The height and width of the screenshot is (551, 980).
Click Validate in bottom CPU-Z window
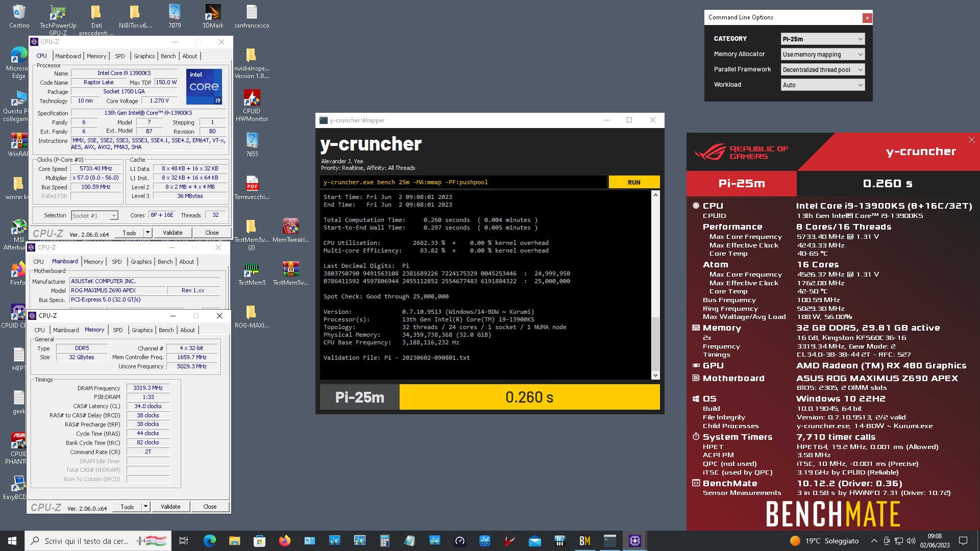click(x=170, y=507)
